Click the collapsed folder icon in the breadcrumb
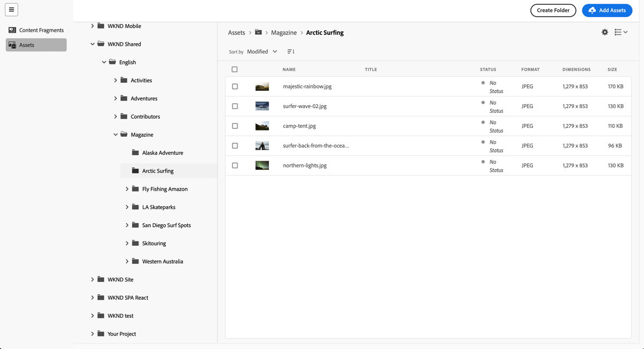This screenshot has width=644, height=349. coord(258,32)
